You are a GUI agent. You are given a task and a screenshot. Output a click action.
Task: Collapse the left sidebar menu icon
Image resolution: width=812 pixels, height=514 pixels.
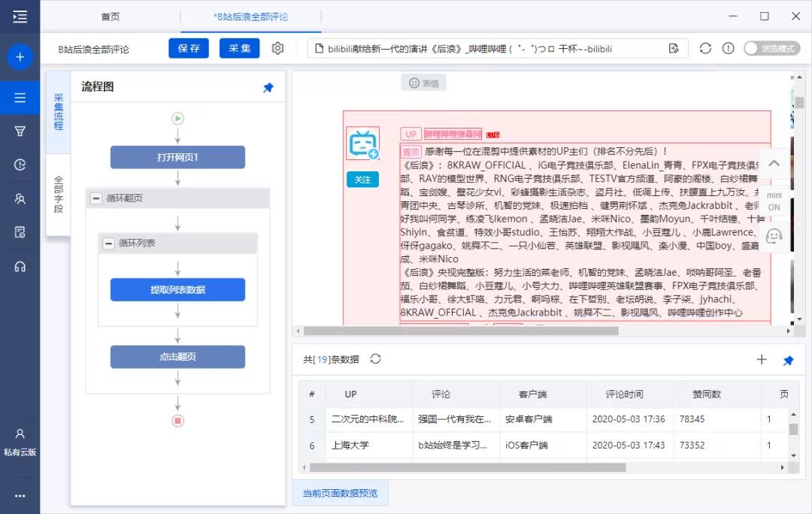pyautogui.click(x=20, y=17)
